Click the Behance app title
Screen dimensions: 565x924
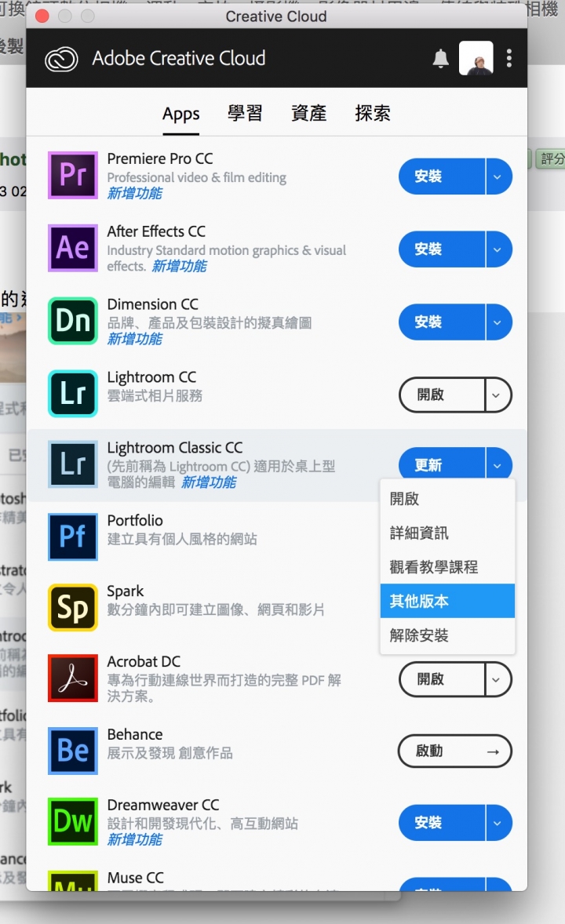coord(135,734)
